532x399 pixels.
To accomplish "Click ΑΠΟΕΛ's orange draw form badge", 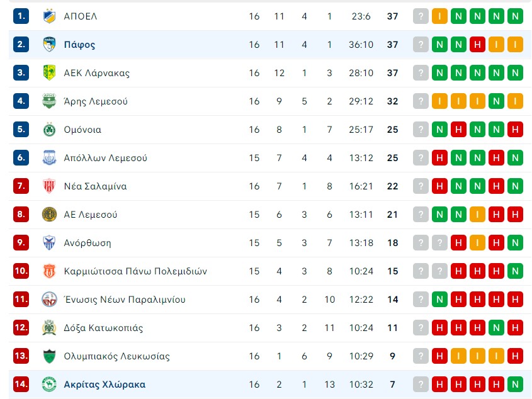I will click(x=439, y=16).
